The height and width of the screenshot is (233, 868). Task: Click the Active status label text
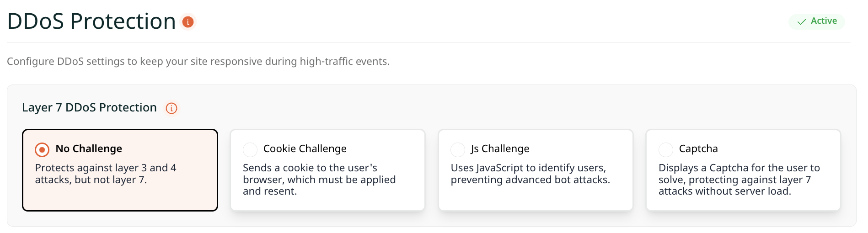824,21
